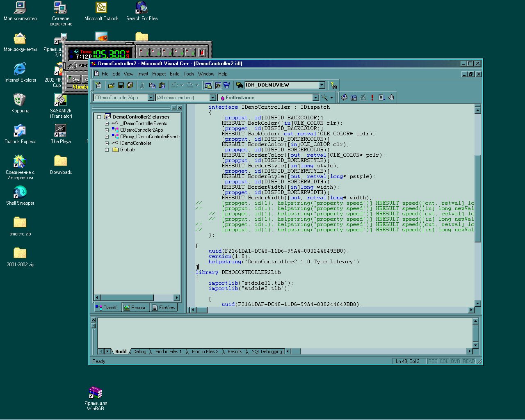This screenshot has width=525, height=420.
Task: Select CProxy_IDemoControllerEvents in class tree
Action: click(x=150, y=137)
